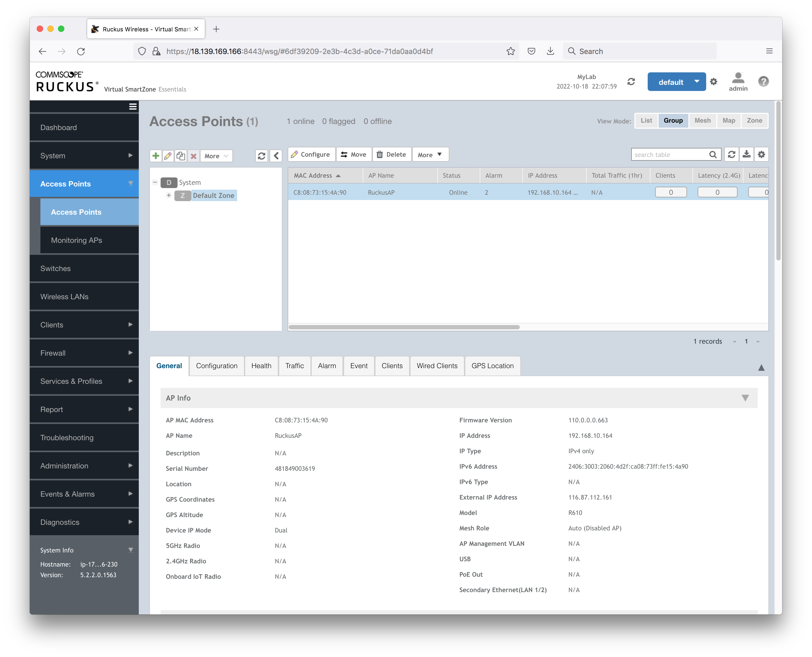This screenshot has height=657, width=812.
Task: Open the Traffic tab
Action: click(x=294, y=365)
